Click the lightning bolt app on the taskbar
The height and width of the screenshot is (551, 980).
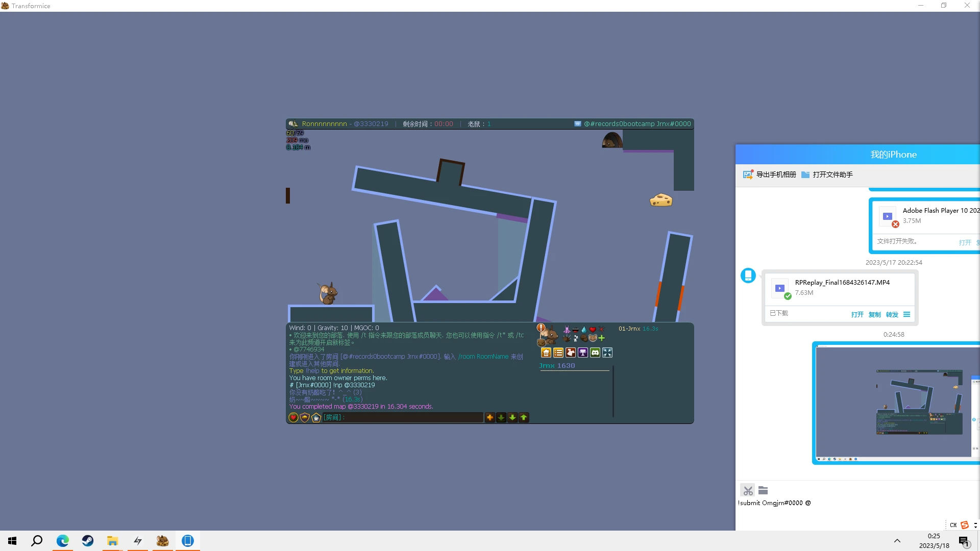[138, 541]
